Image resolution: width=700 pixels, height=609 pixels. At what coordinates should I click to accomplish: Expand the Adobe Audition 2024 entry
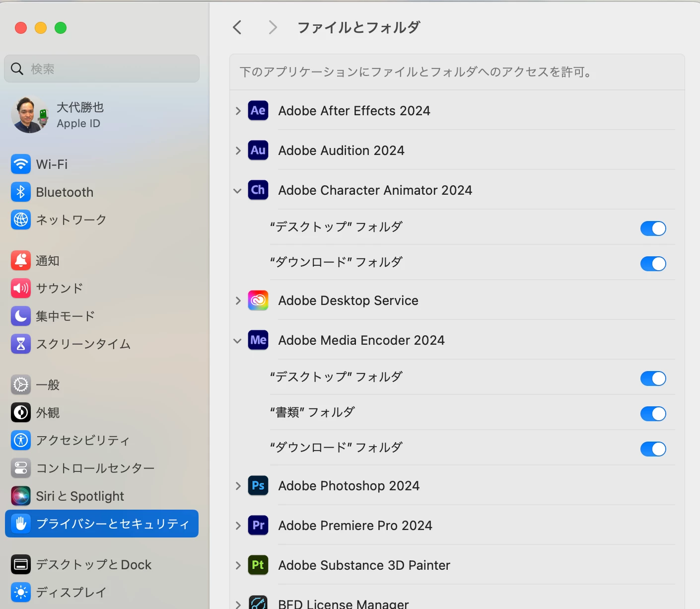[238, 151]
